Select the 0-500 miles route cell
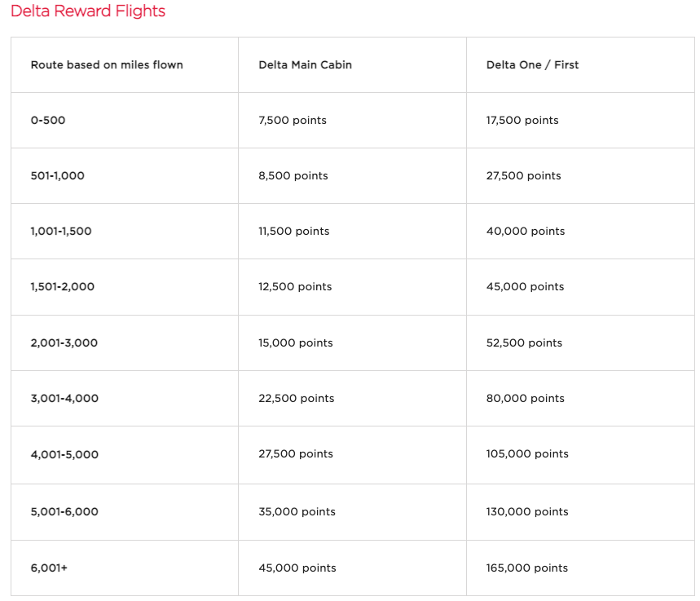This screenshot has height=601, width=700. [x=48, y=120]
